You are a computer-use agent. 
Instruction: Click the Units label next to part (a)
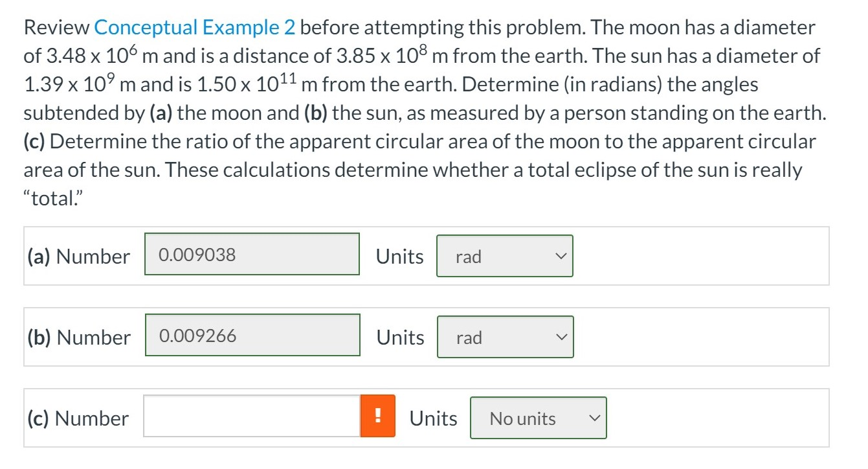[x=399, y=256]
